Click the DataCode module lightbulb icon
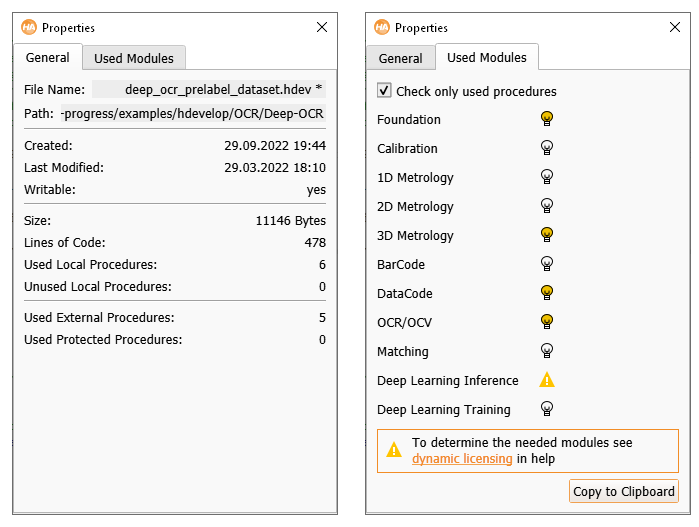Screen dimensions: 699x527 tap(547, 293)
